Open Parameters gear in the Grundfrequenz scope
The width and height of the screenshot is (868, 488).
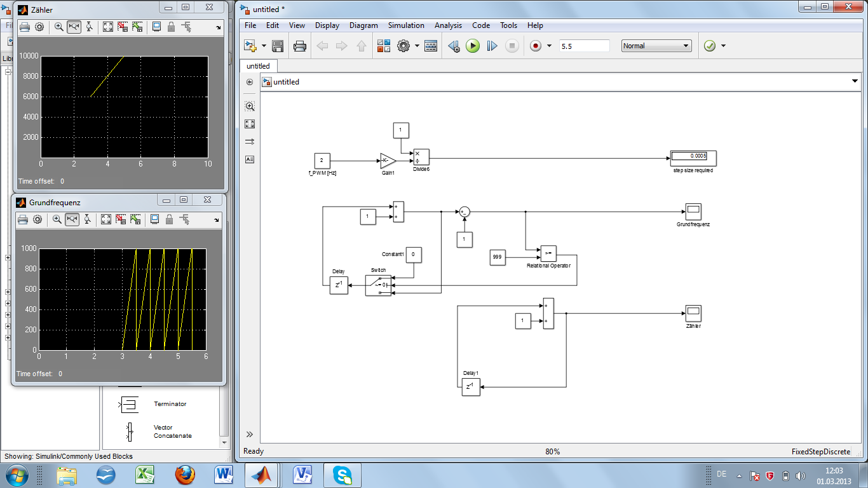[x=37, y=219]
